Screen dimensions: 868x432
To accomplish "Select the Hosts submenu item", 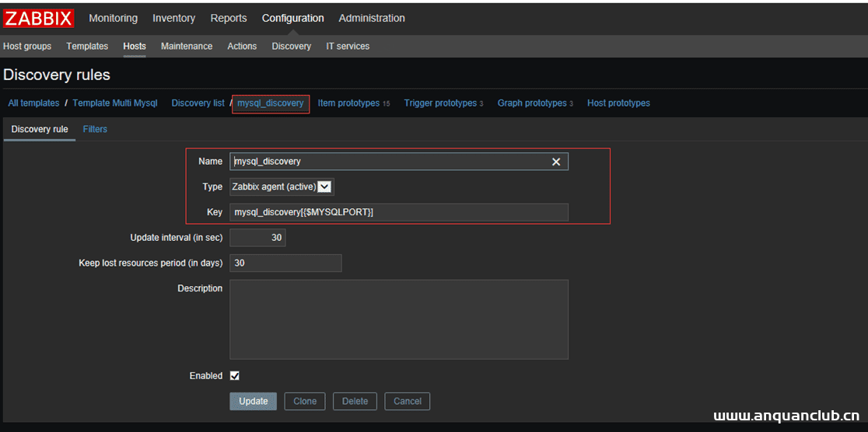I will [135, 47].
